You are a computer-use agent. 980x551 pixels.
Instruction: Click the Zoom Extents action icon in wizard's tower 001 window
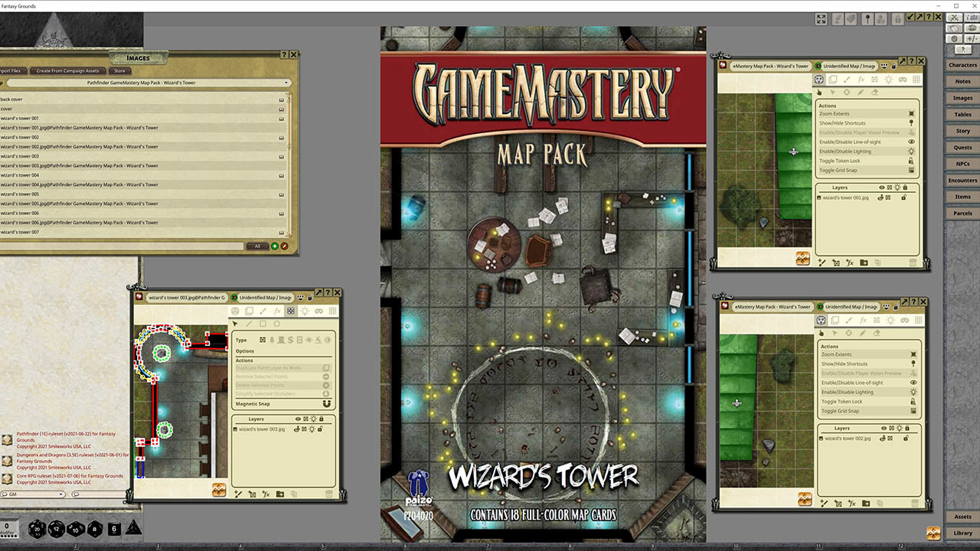pos(911,114)
